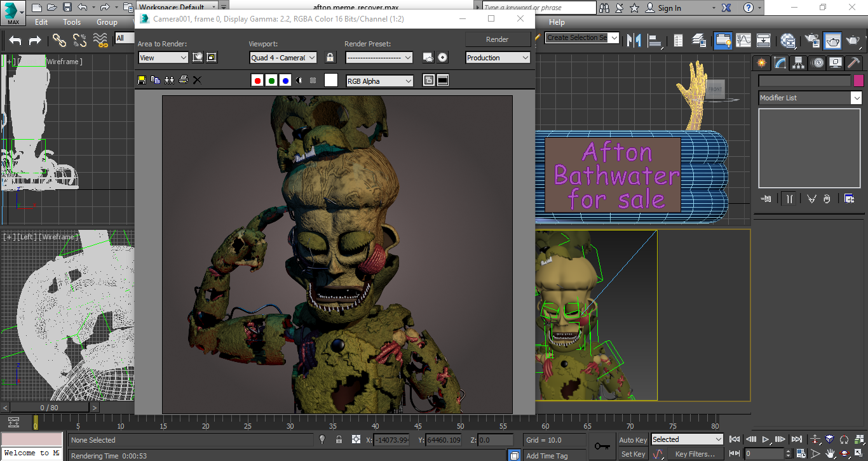Open RGB Alpha channel dropdown

[379, 81]
